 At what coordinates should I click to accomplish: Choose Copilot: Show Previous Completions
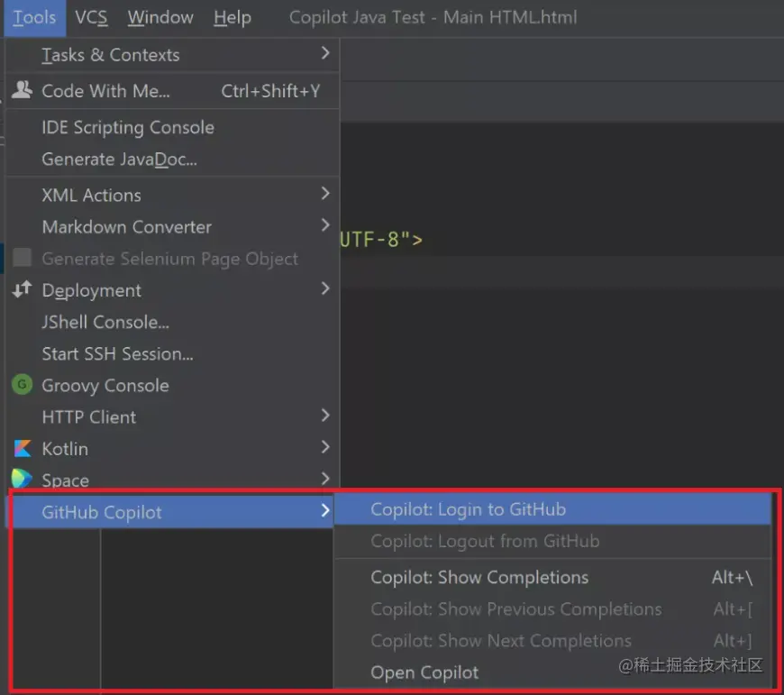click(x=553, y=609)
